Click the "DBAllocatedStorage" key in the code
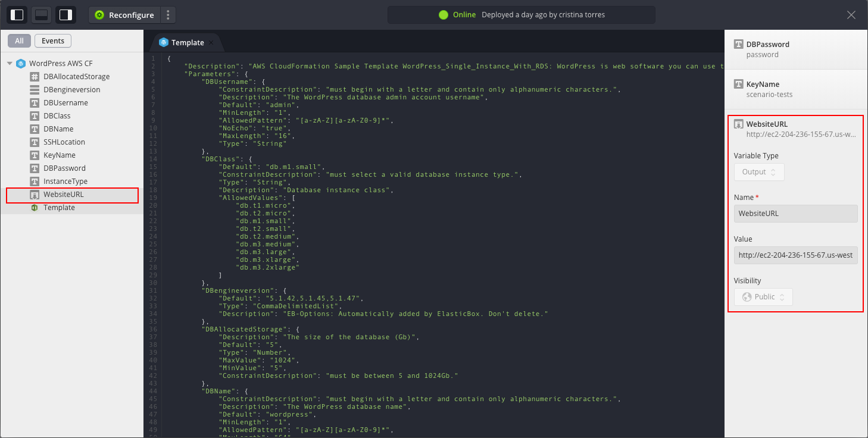868x438 pixels. (243, 329)
